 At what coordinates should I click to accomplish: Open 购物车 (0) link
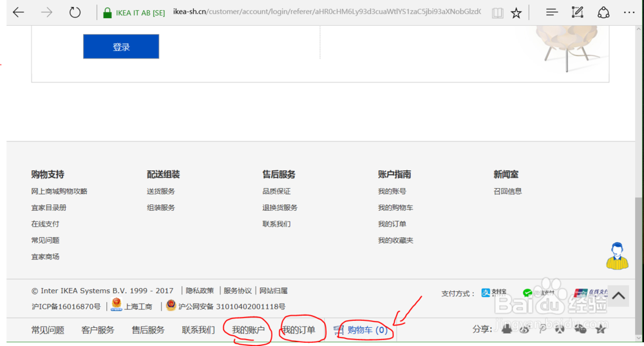tap(368, 330)
